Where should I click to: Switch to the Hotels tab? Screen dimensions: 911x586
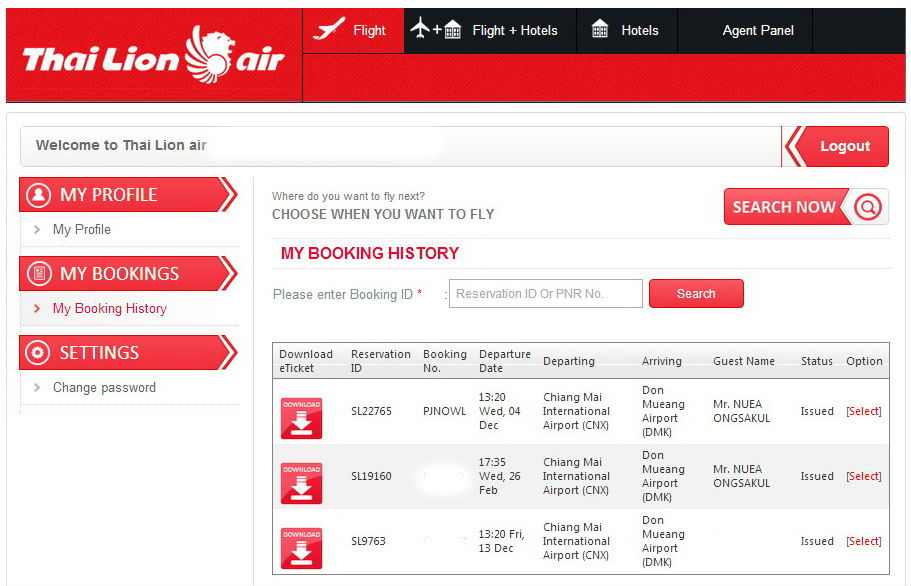pos(626,30)
